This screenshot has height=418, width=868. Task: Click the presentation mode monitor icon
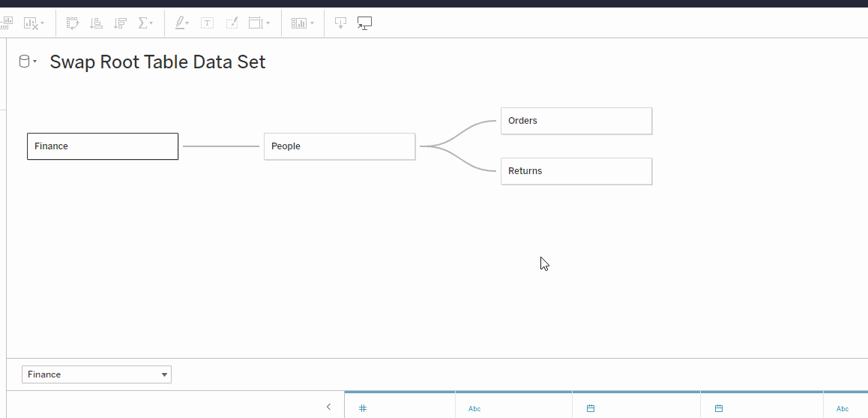point(364,23)
